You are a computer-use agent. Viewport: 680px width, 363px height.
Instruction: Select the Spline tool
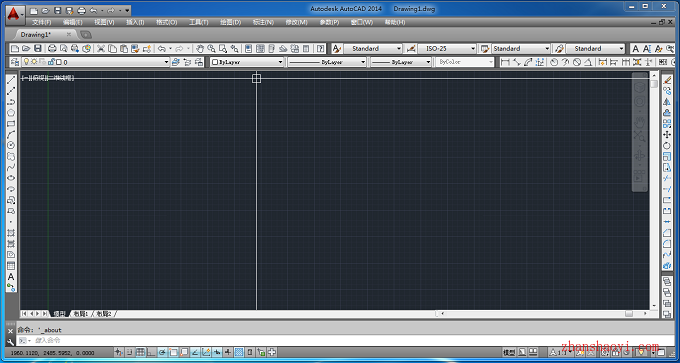pos(11,167)
